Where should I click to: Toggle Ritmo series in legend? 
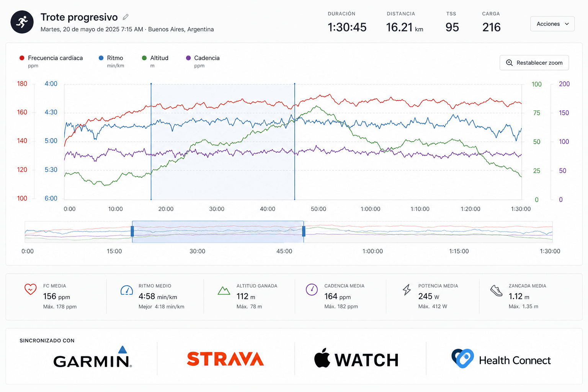coord(111,61)
